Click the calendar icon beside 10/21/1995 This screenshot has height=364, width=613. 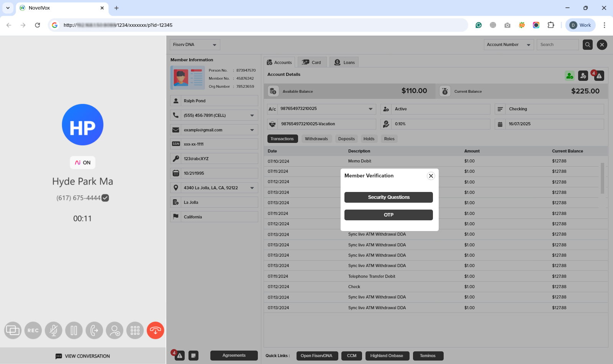pos(176,173)
